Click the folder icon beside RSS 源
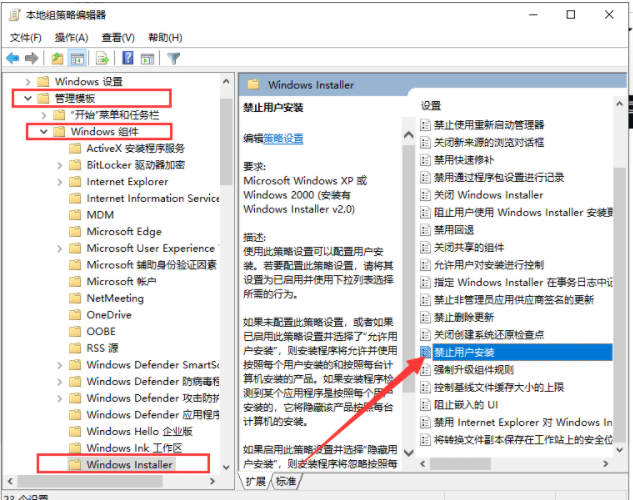 tap(75, 348)
